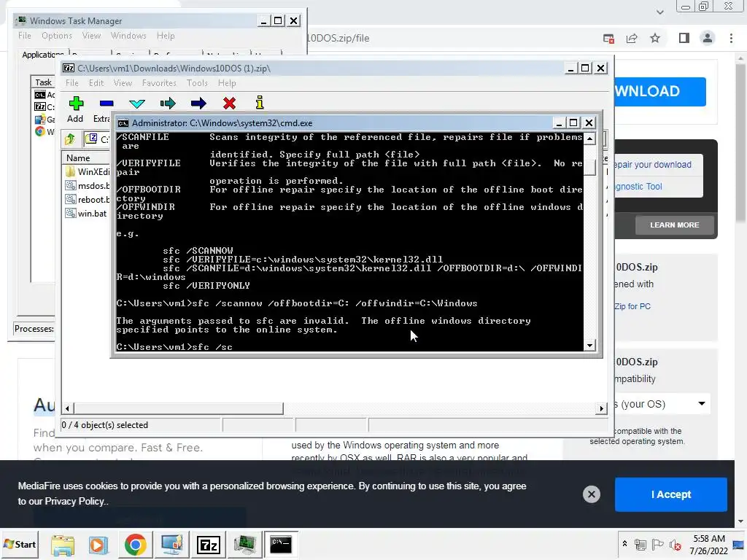The height and width of the screenshot is (560, 747).
Task: Switch to cmd.exe taskbar icon
Action: [281, 545]
